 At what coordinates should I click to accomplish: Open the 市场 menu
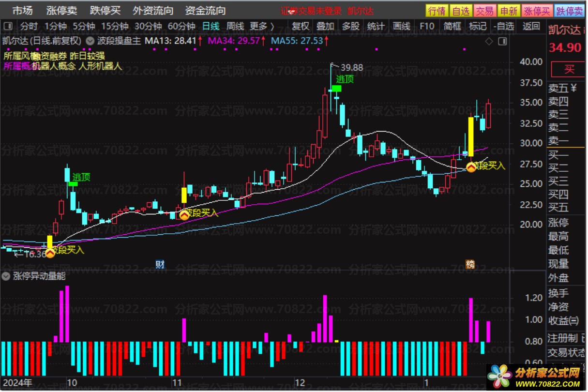pyautogui.click(x=22, y=11)
